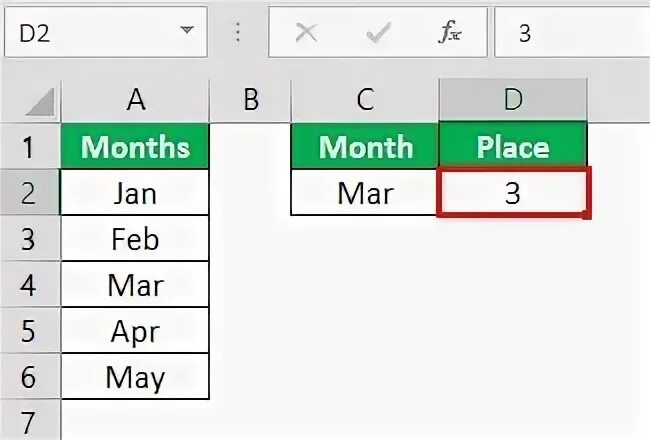Open the Insert Function dialog
Image resolution: width=650 pixels, height=440 pixels.
448,33
